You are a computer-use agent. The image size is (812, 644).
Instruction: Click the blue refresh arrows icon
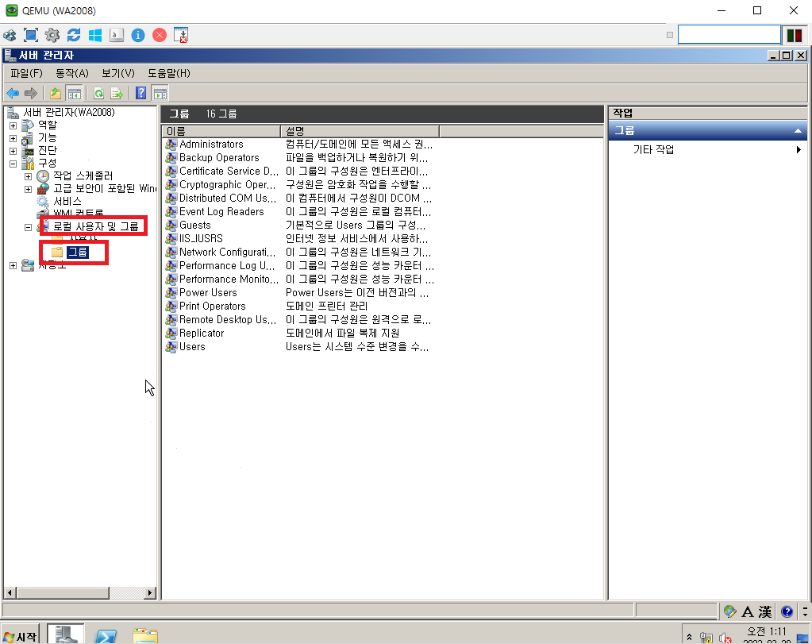(74, 35)
